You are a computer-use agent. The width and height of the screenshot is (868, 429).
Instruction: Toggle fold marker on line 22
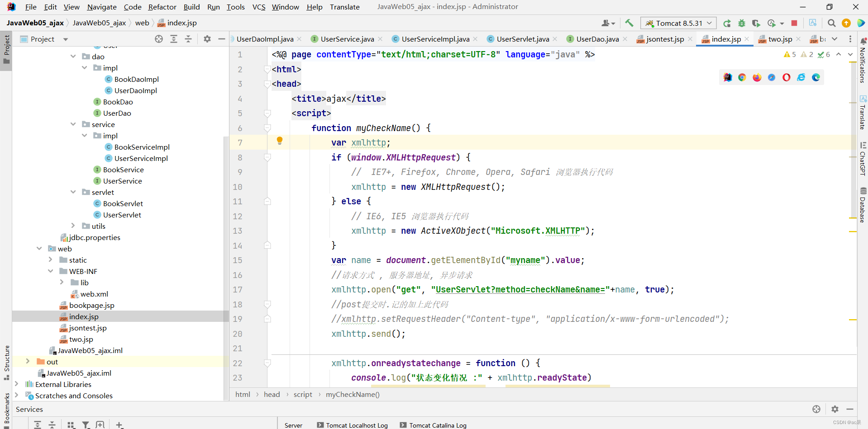pos(267,363)
